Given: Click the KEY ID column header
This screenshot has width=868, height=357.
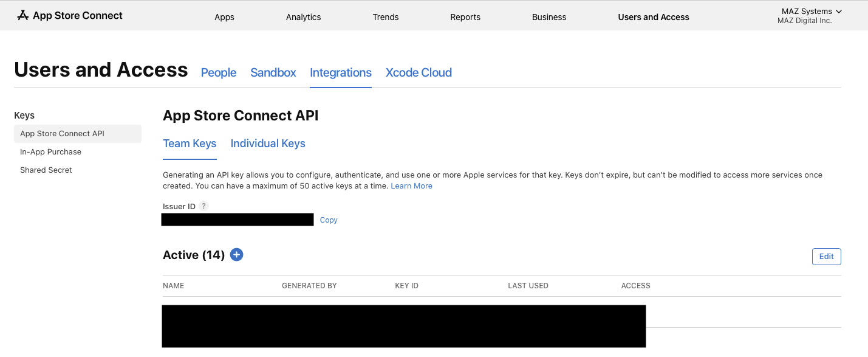Looking at the screenshot, I should click(x=407, y=286).
